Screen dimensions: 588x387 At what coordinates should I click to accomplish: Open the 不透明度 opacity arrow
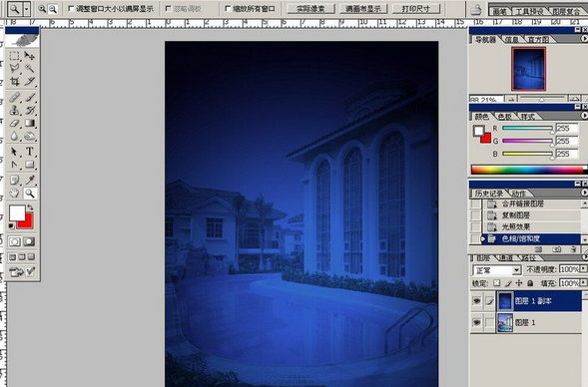click(x=583, y=269)
